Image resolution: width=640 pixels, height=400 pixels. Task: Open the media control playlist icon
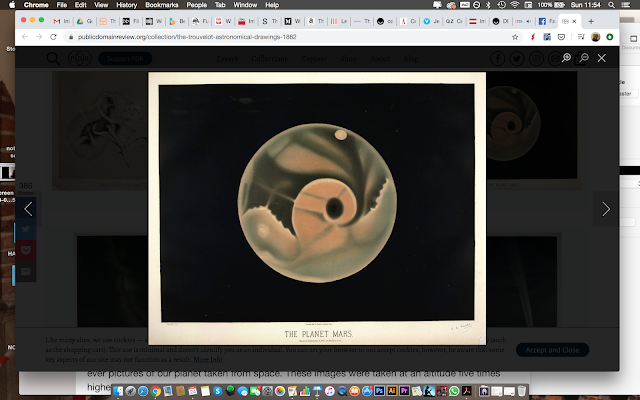click(581, 37)
